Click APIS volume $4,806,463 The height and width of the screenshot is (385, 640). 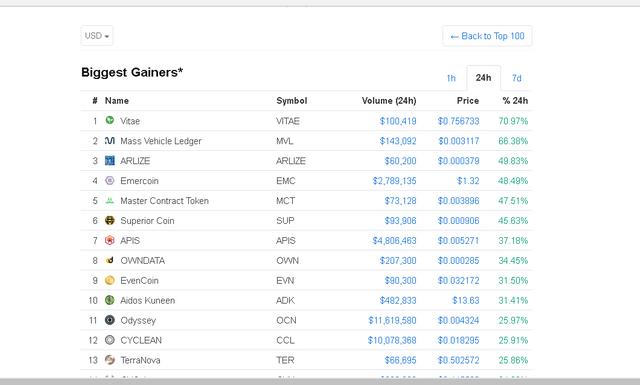pyautogui.click(x=394, y=241)
